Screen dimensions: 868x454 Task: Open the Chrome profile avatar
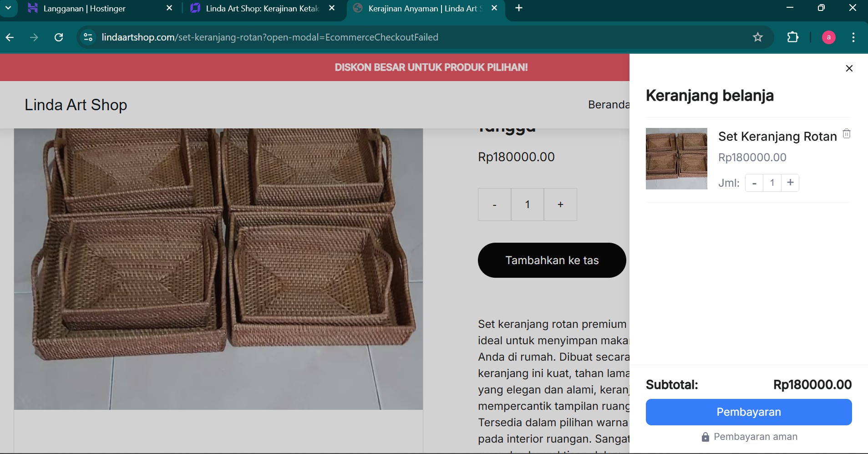[x=828, y=37]
